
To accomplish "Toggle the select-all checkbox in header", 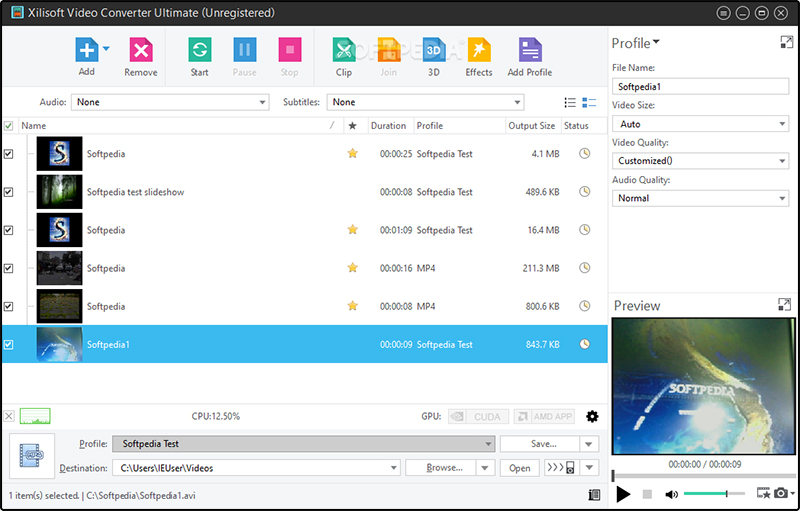I will (9, 125).
